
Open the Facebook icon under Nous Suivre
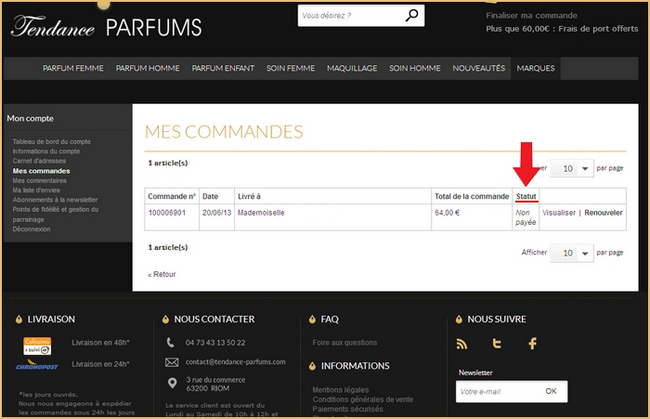tap(533, 344)
